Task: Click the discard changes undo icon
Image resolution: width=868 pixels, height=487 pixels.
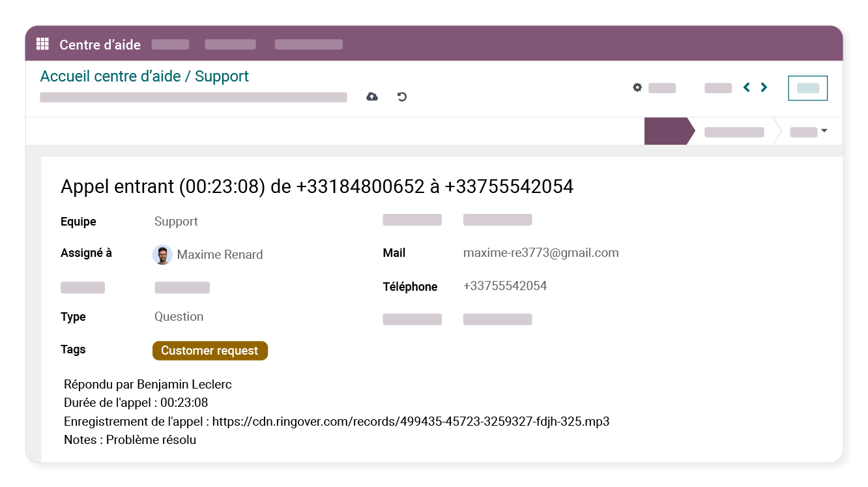Action: coord(402,97)
